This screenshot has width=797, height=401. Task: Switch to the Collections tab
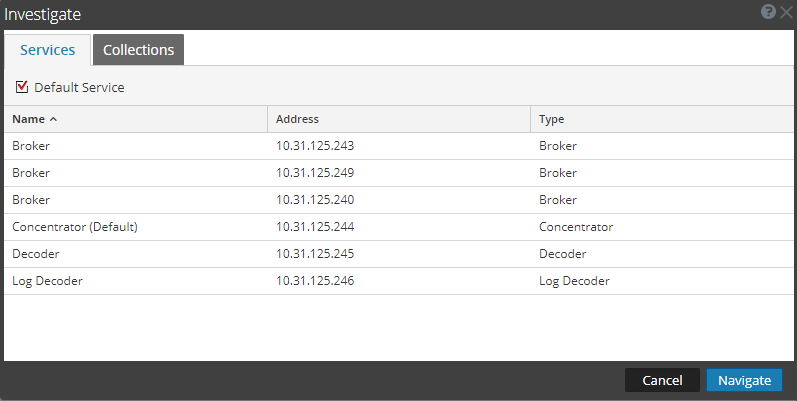138,50
